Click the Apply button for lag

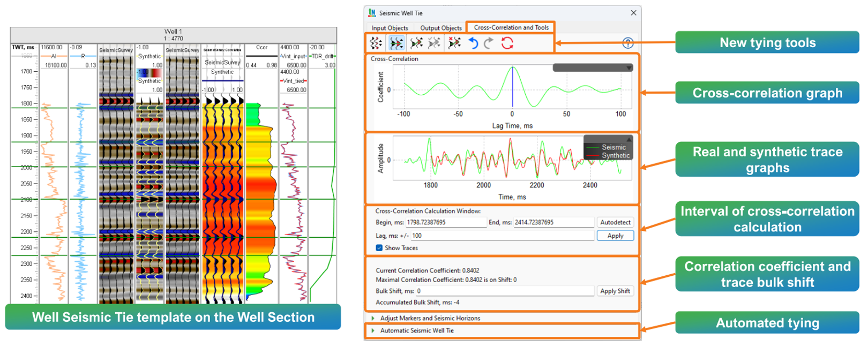tap(615, 236)
